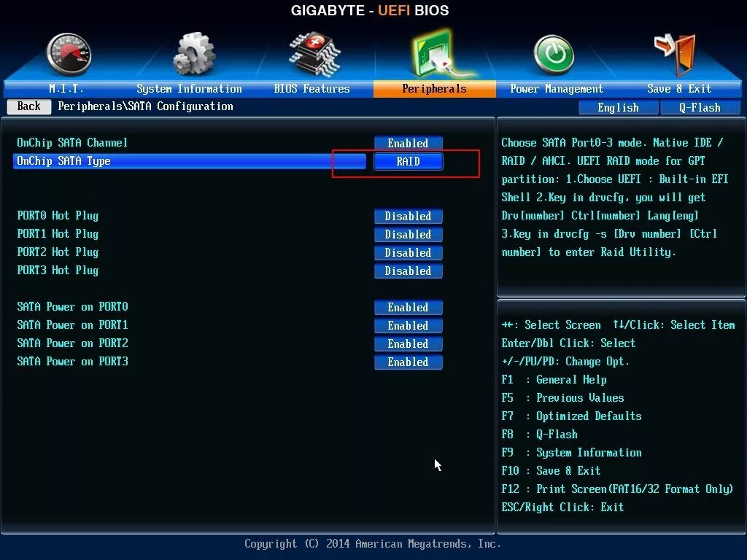Change SATA Power on PORT3 value

click(x=409, y=362)
